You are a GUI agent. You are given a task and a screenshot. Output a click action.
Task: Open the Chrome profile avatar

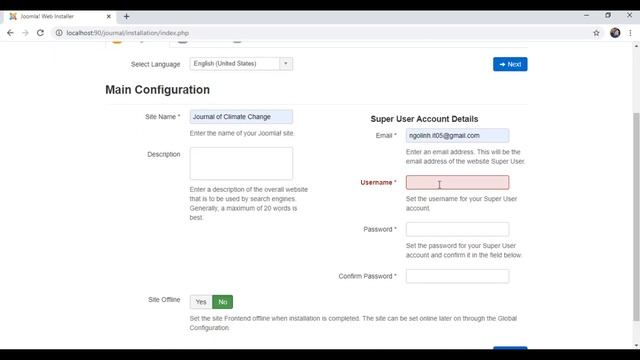pos(615,33)
